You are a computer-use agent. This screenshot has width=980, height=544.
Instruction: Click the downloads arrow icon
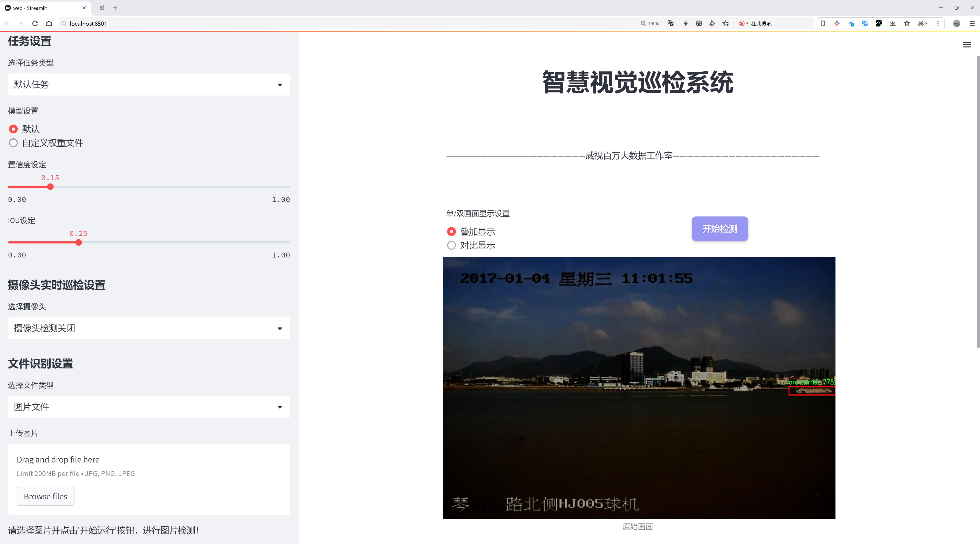pyautogui.click(x=893, y=24)
